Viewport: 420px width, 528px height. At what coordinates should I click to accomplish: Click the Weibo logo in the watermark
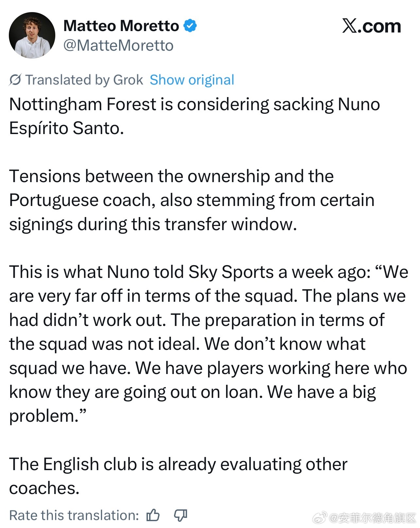click(x=320, y=518)
